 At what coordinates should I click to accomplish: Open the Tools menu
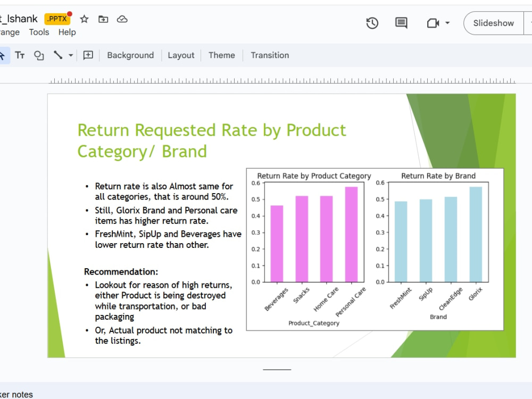(x=39, y=32)
